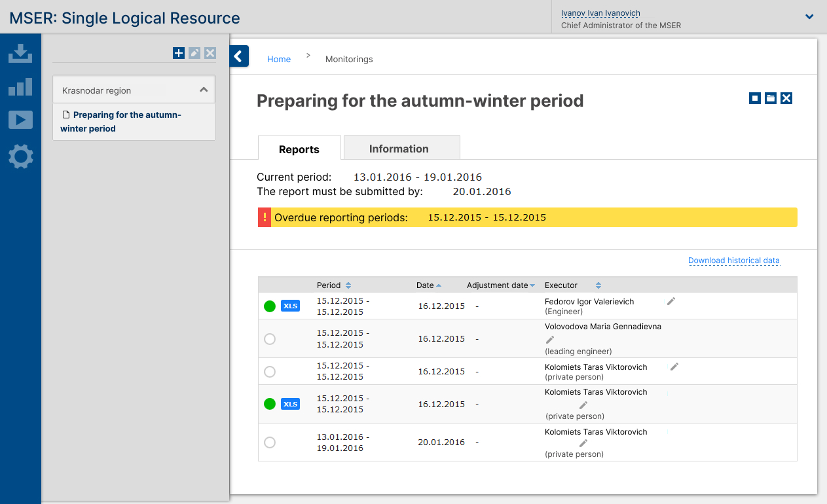
Task: Go to Home breadcrumb link
Action: 278,59
